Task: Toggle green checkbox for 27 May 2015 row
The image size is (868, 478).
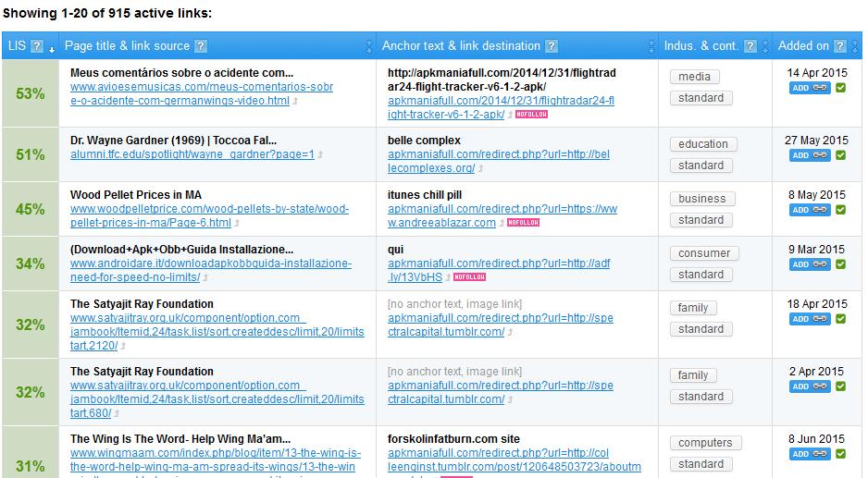Action: click(840, 155)
